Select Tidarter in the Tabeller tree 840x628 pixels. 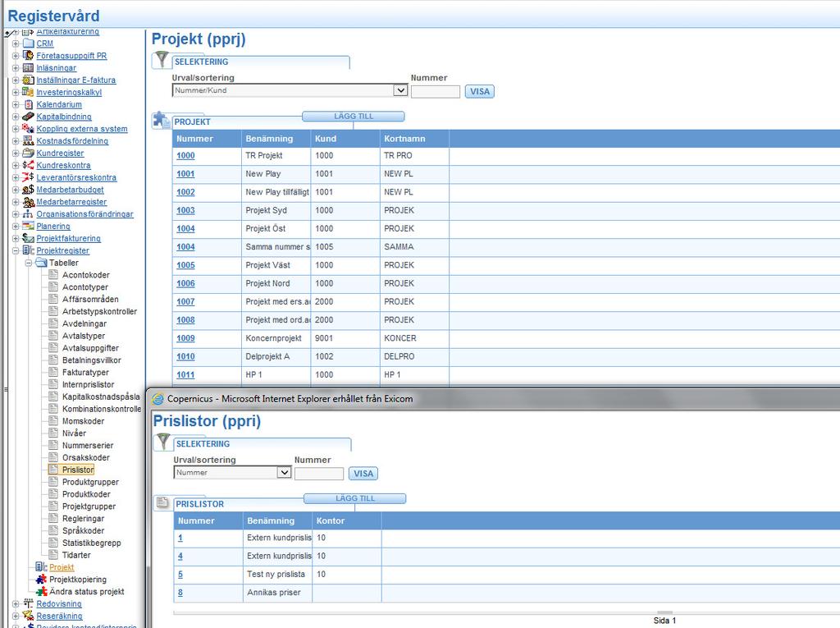pos(76,555)
